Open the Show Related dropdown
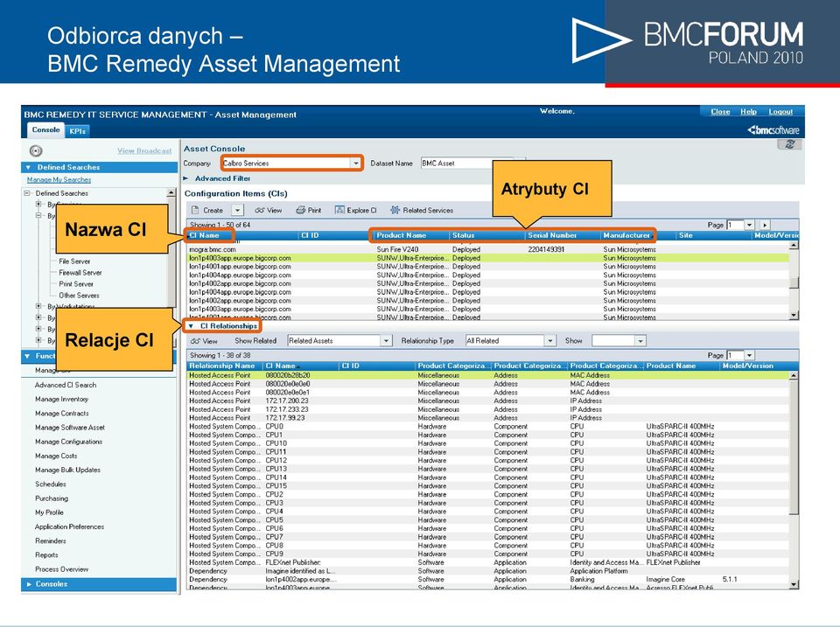Viewport: 840px width, 627px height. [x=386, y=340]
